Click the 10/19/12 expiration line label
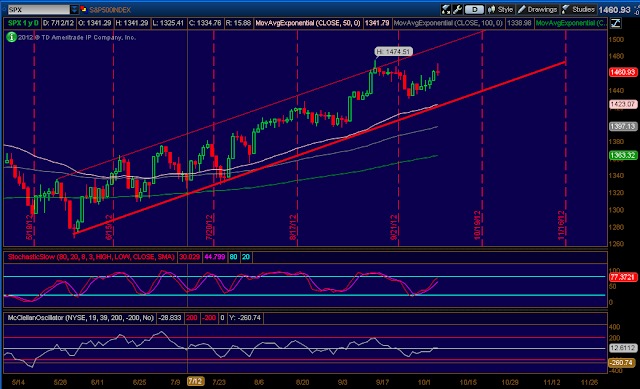 (x=478, y=225)
